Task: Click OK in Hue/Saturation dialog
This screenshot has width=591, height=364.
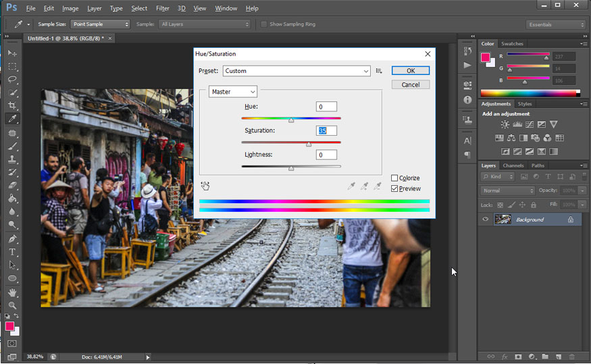Action: (x=411, y=71)
